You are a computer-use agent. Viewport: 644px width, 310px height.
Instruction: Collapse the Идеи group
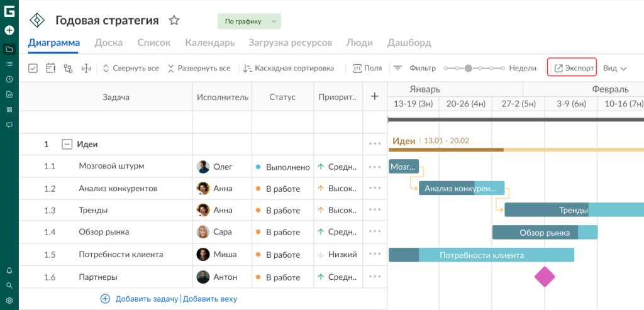point(67,144)
